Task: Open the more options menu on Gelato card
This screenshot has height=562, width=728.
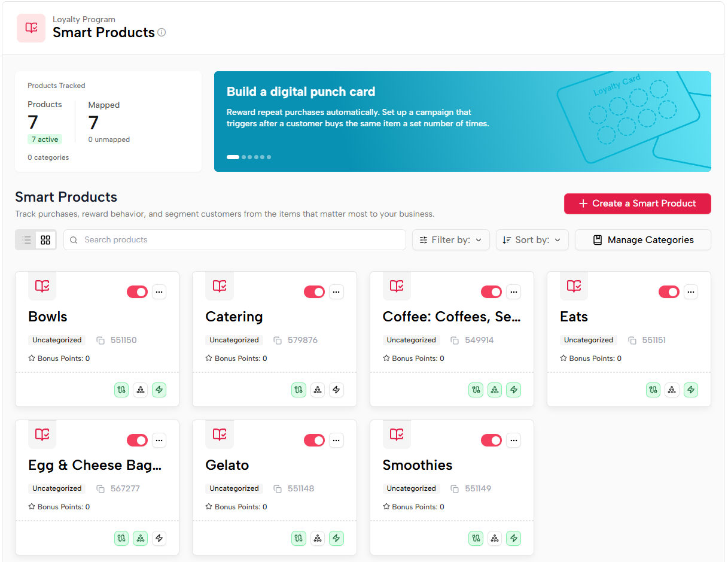Action: point(336,441)
